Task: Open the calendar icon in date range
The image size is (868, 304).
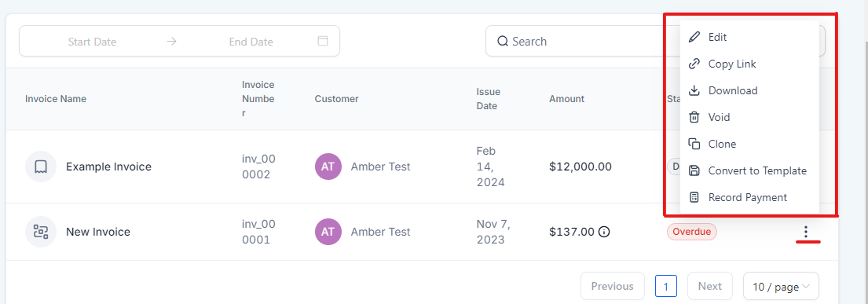Action: [x=323, y=41]
